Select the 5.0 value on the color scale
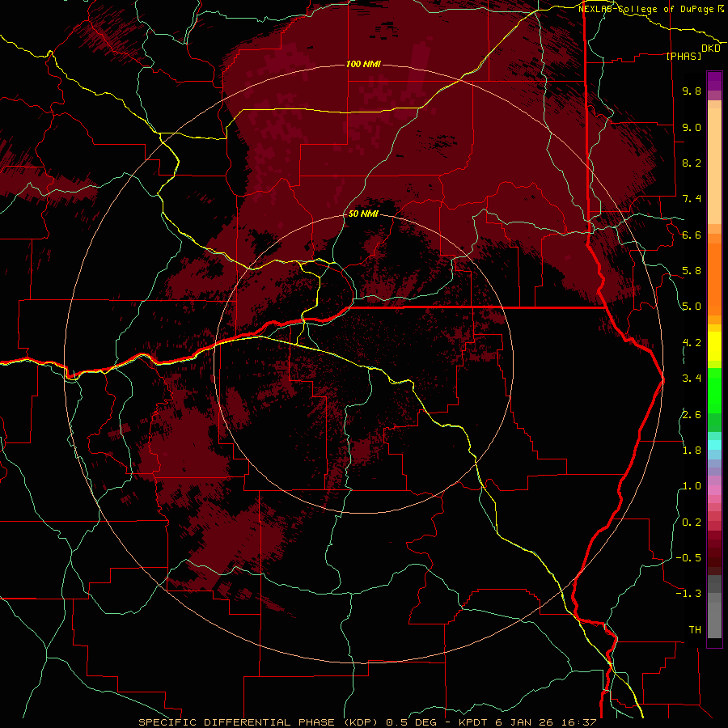728x728 pixels. pyautogui.click(x=692, y=307)
